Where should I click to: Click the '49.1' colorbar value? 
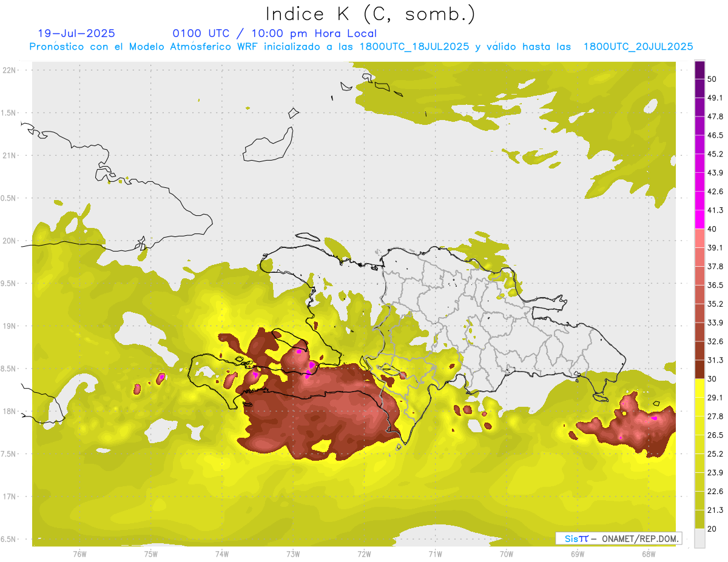(x=715, y=98)
